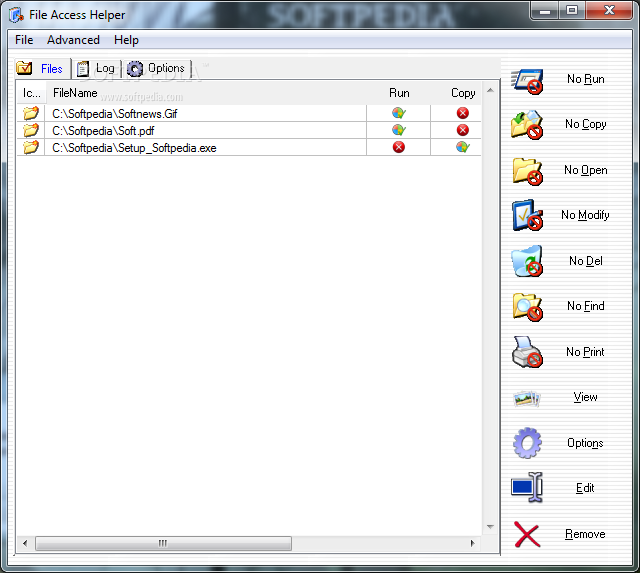Click the No Open folder icon
This screenshot has height=573, width=640.
coord(527,171)
